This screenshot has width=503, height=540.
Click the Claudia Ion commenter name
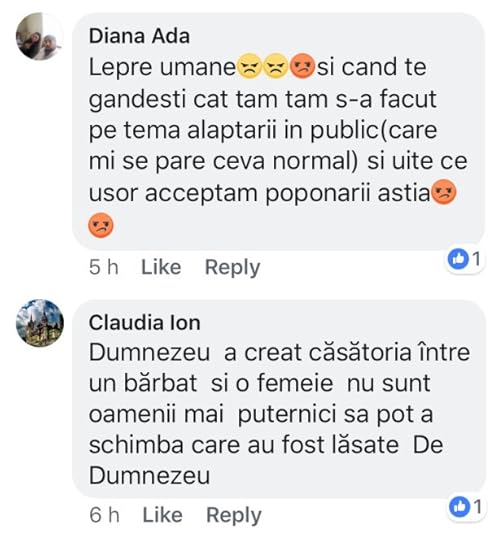[144, 323]
